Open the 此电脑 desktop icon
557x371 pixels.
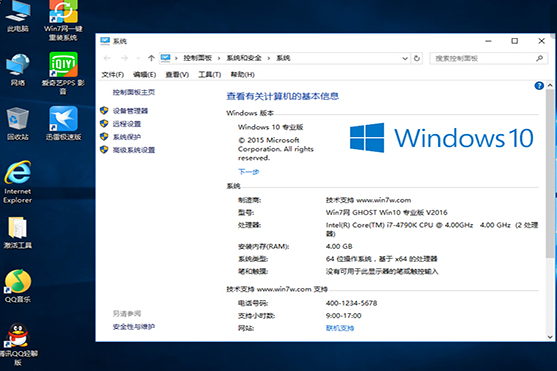pos(18,16)
